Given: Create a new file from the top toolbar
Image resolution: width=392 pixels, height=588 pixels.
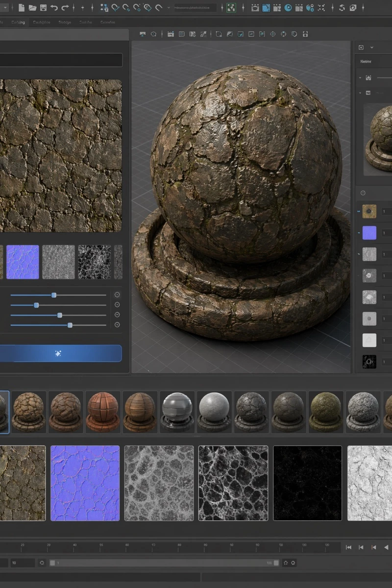Looking at the screenshot, I should (x=21, y=8).
